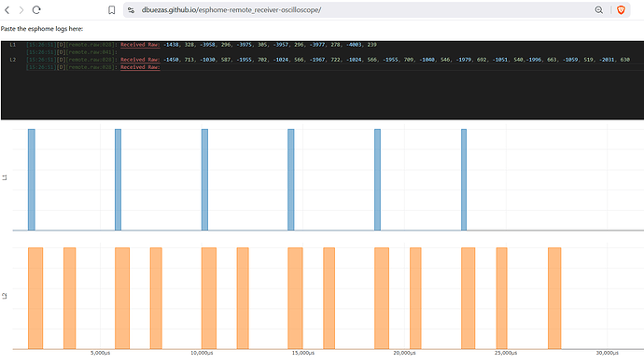Click the 10,000µs axis tick label
This screenshot has height=364, width=644.
coord(202,353)
